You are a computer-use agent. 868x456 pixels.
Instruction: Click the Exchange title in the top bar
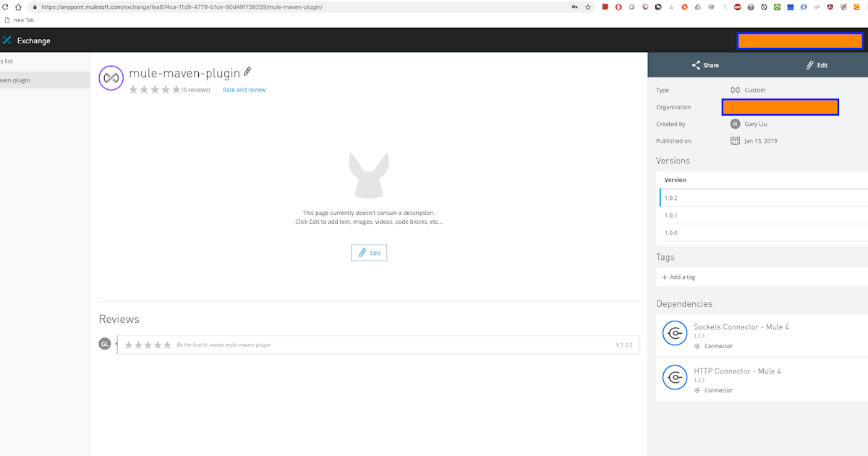[x=34, y=41]
